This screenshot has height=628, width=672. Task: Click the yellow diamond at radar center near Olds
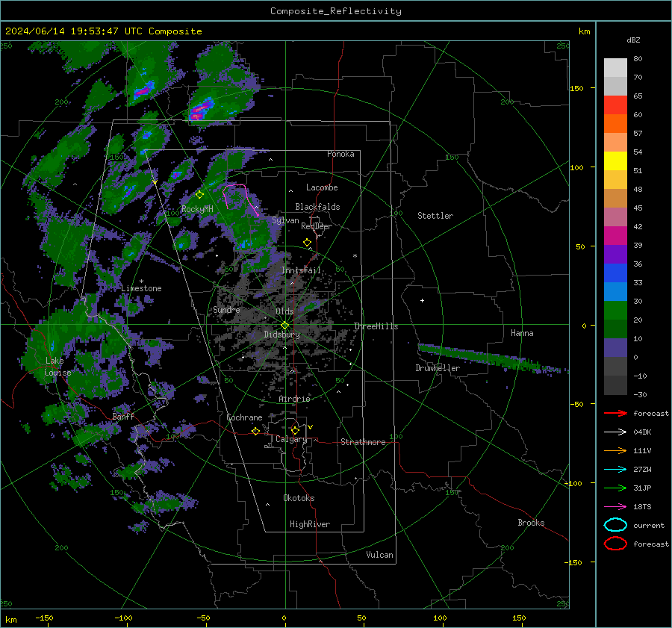285,325
